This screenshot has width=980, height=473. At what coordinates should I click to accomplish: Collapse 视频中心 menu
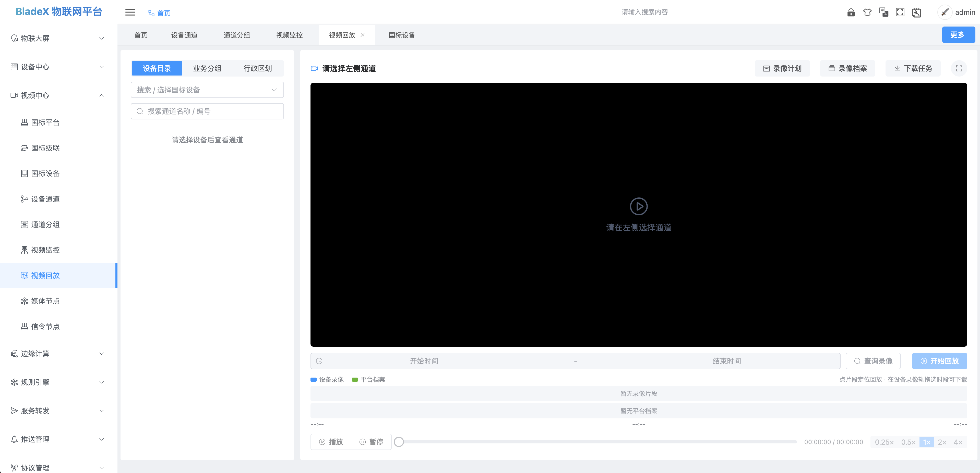click(x=58, y=95)
